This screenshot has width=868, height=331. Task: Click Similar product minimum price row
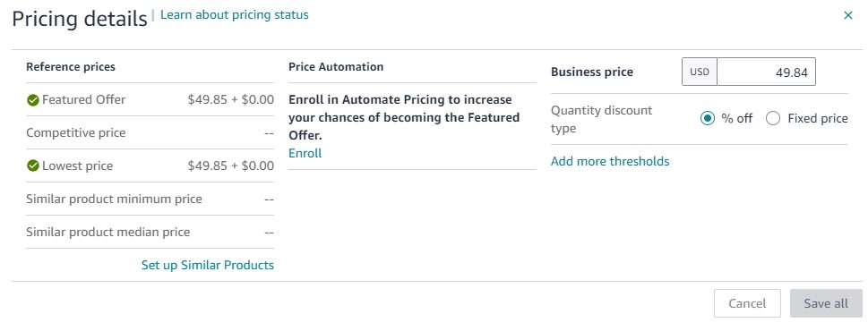pos(150,199)
